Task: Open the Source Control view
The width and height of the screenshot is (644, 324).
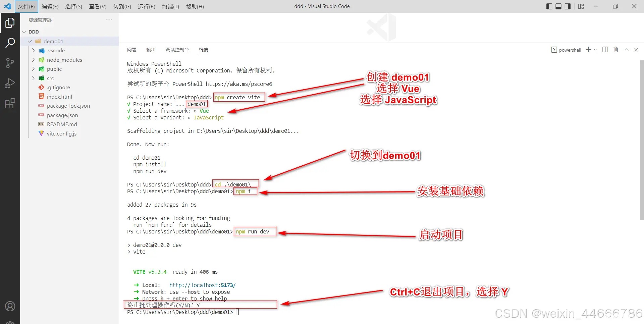Action: (x=10, y=63)
